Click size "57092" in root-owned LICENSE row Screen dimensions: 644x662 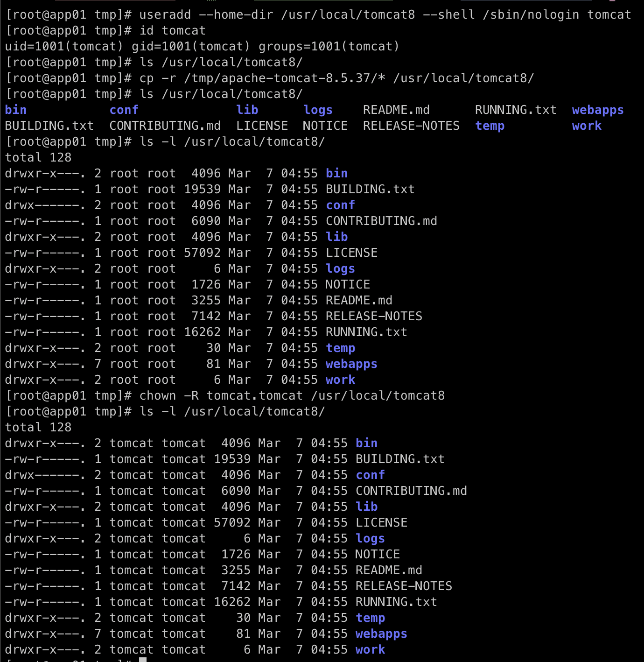coord(203,253)
